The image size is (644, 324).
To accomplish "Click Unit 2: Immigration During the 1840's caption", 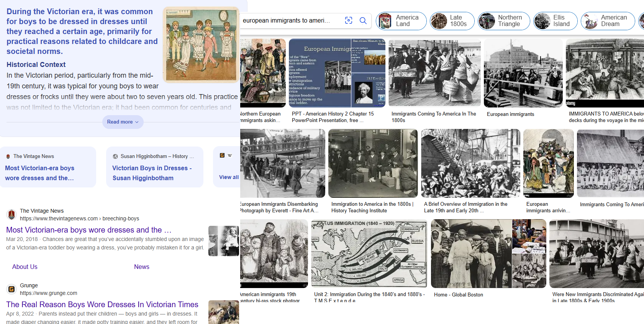I will click(x=370, y=297).
